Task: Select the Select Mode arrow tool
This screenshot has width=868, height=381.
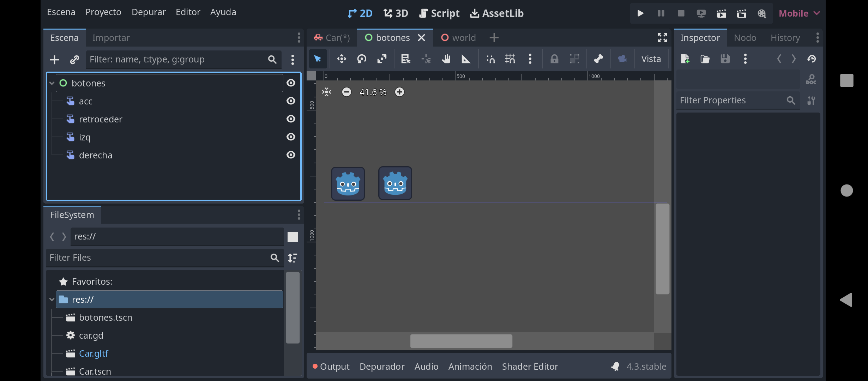Action: 318,59
